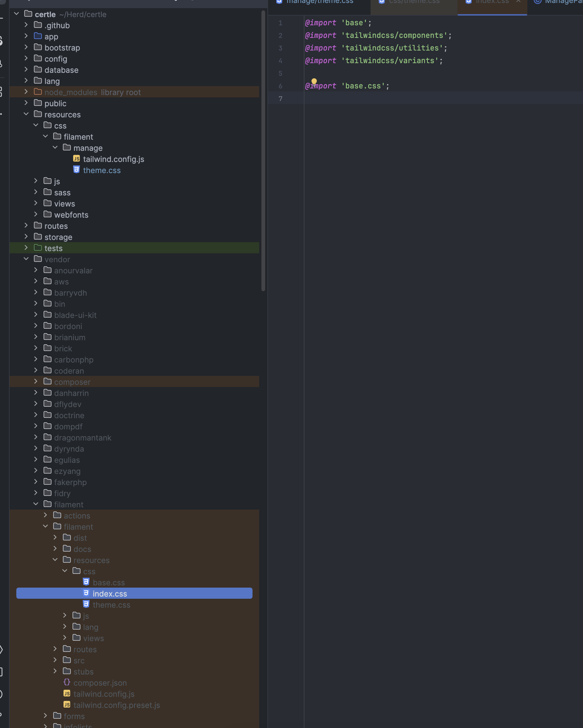Click the forms folder icon

click(57, 716)
